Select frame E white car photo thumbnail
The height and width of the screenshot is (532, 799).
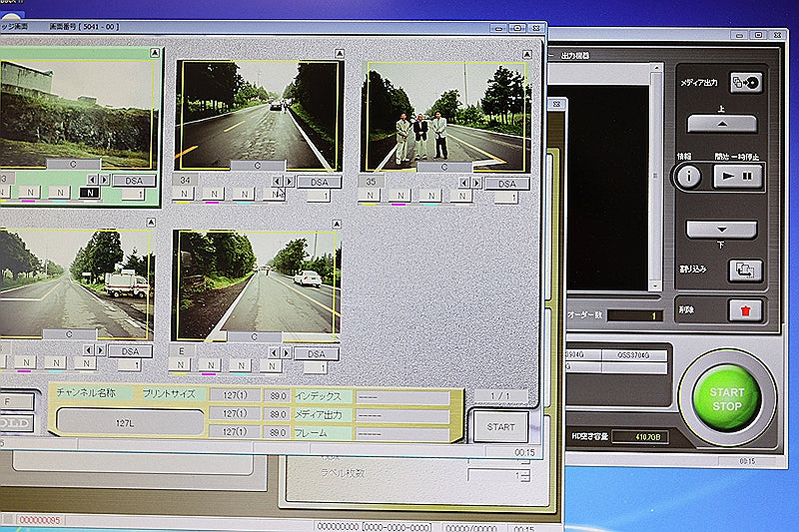257,285
